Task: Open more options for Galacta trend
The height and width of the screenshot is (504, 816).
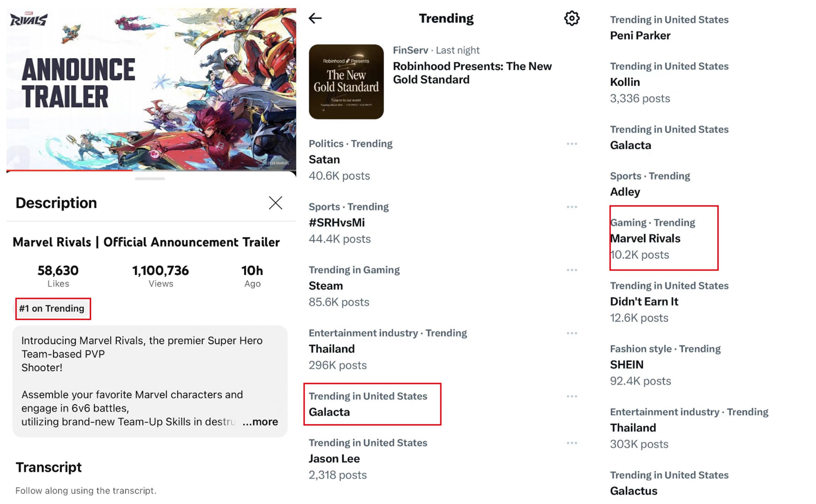Action: pos(572,396)
